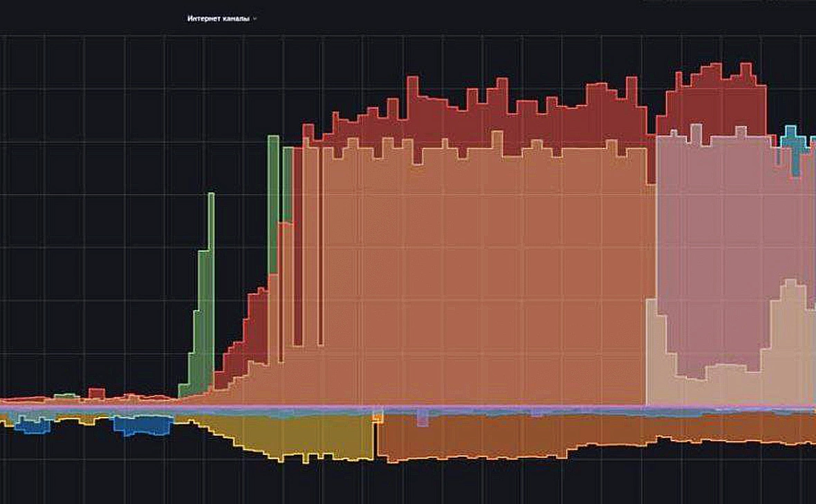This screenshot has width=816, height=504.
Task: Click the small purple dip under the baseline
Action: tap(423, 418)
